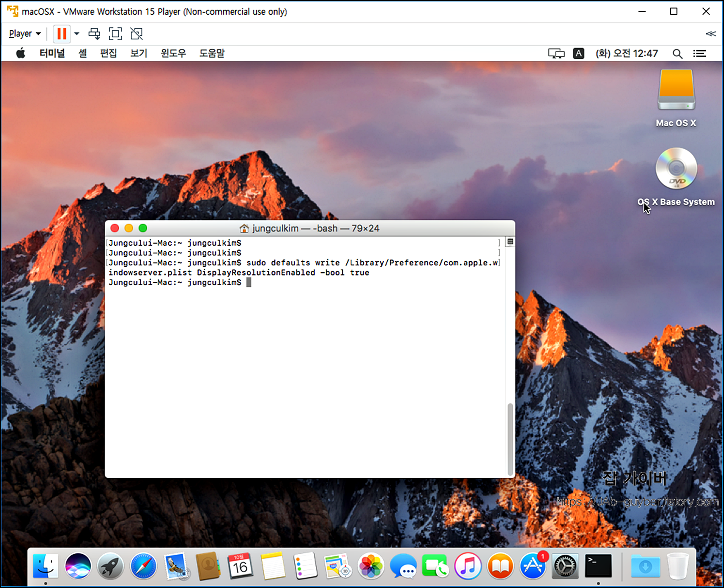The height and width of the screenshot is (588, 724).
Task: Open 터미널 application menu
Action: (x=52, y=53)
